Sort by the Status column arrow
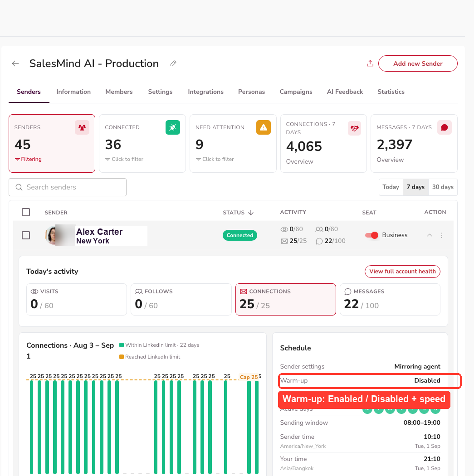 pyautogui.click(x=251, y=213)
